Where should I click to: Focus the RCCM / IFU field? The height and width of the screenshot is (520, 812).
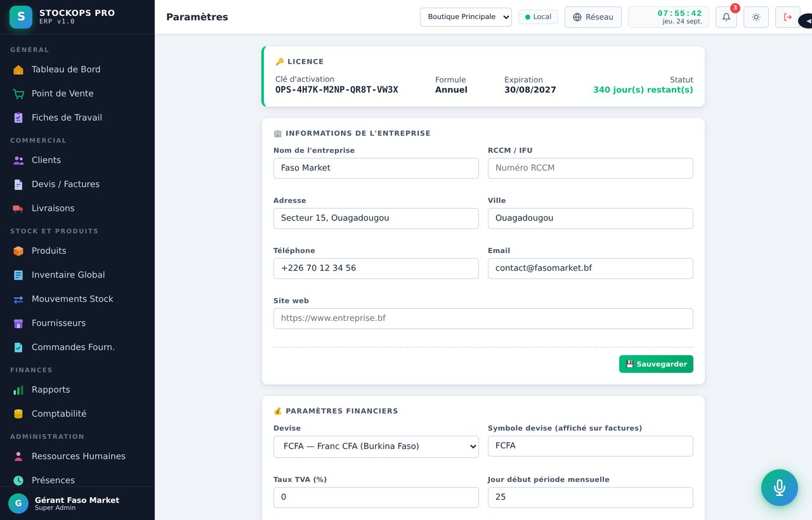click(x=591, y=168)
